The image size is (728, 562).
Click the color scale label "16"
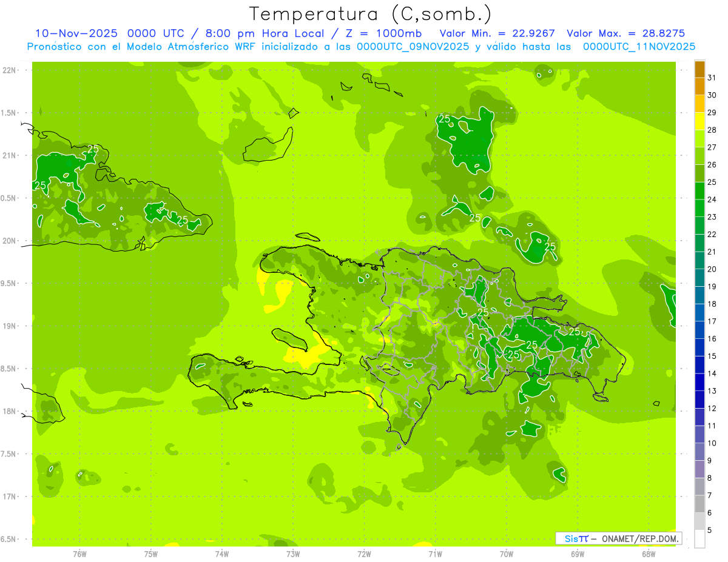tap(712, 339)
